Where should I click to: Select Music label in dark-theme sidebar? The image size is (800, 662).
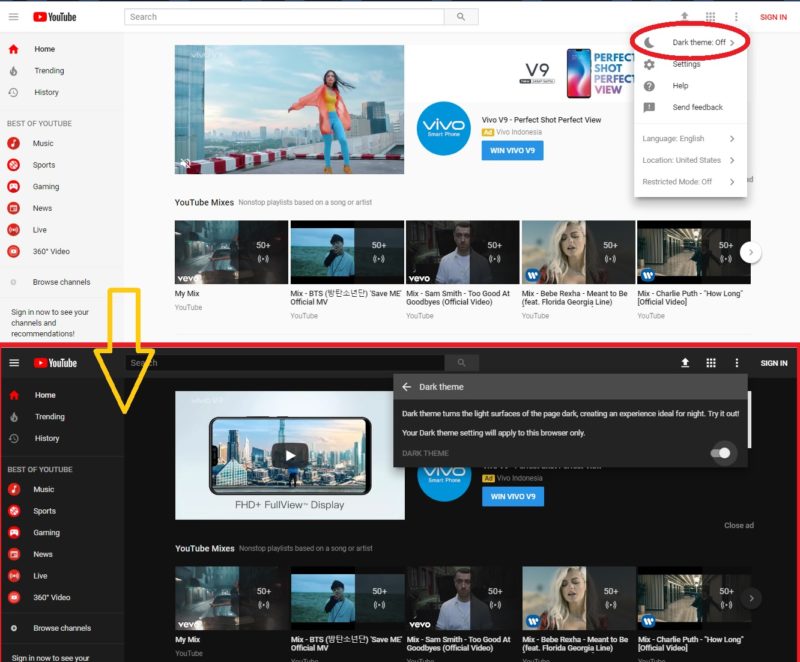[x=43, y=489]
